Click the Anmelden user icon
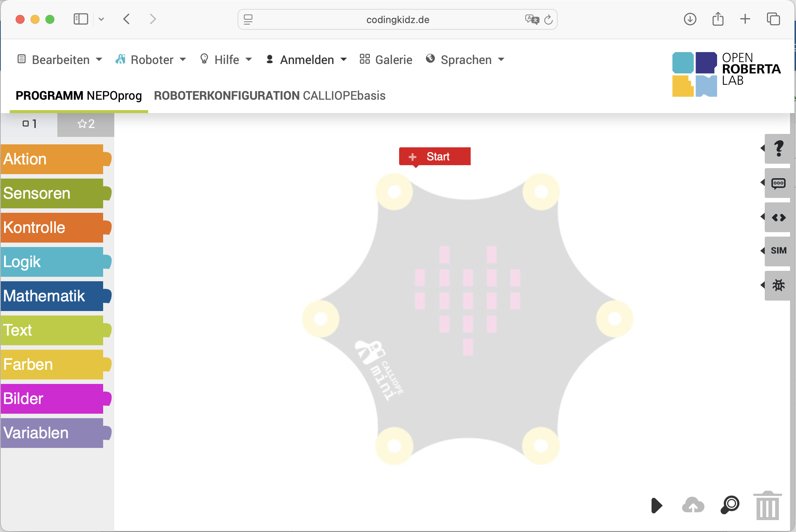This screenshot has width=796, height=532. 270,59
